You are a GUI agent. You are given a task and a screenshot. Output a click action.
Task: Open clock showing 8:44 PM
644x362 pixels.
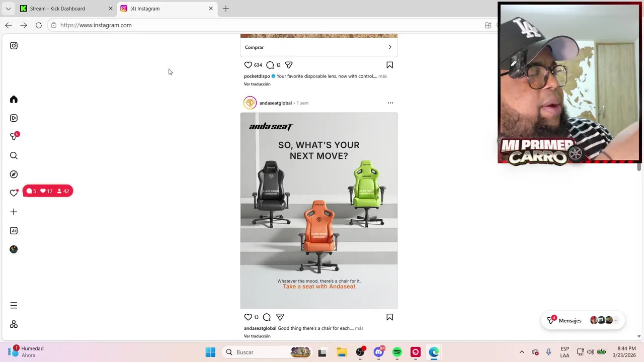tap(624, 352)
